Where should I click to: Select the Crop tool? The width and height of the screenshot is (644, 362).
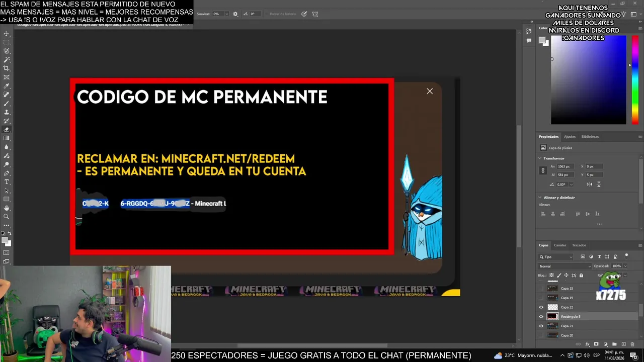pos(7,68)
